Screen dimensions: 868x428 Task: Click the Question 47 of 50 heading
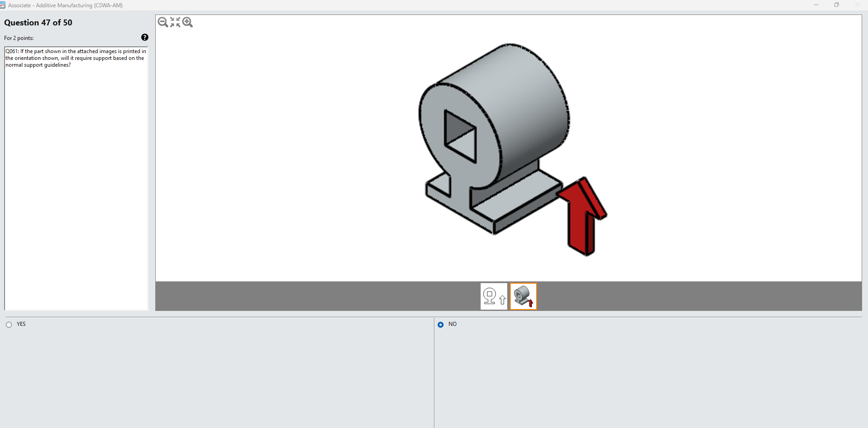click(x=38, y=22)
